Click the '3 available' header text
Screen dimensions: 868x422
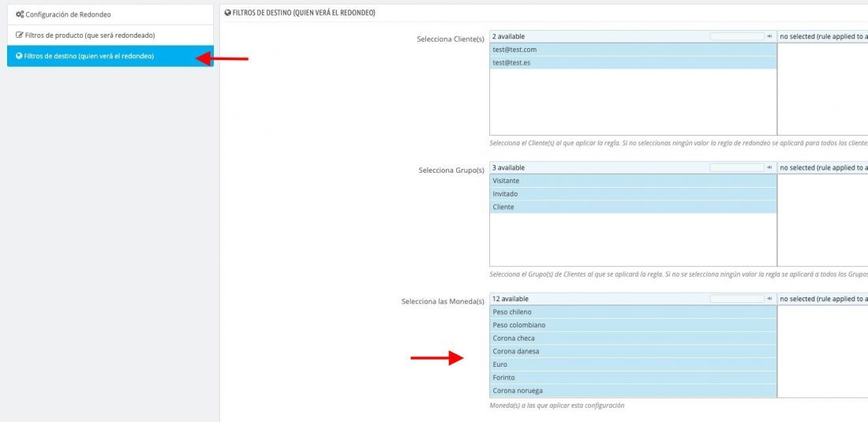[508, 167]
